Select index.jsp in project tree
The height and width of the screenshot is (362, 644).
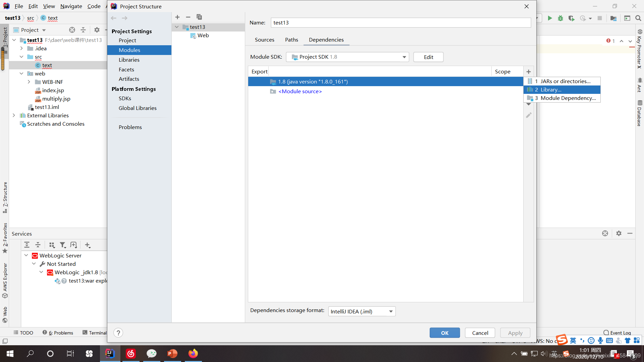[x=53, y=90]
